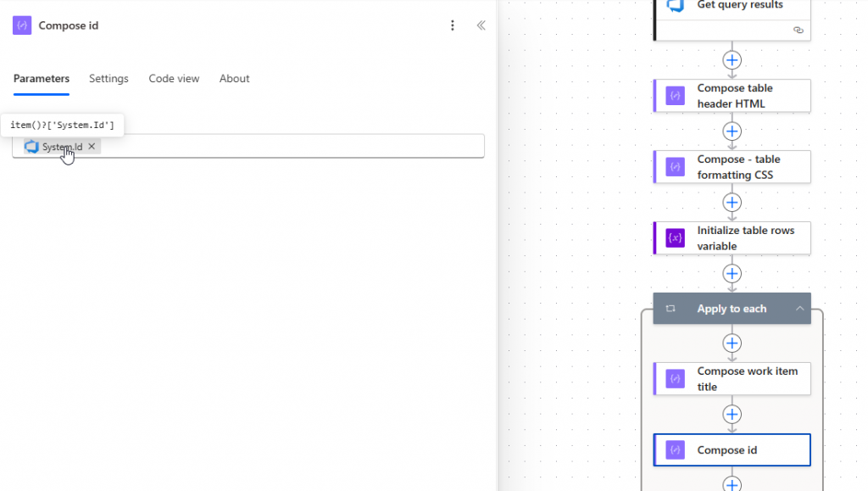
Task: Open the three-dot more options menu
Action: click(x=453, y=25)
